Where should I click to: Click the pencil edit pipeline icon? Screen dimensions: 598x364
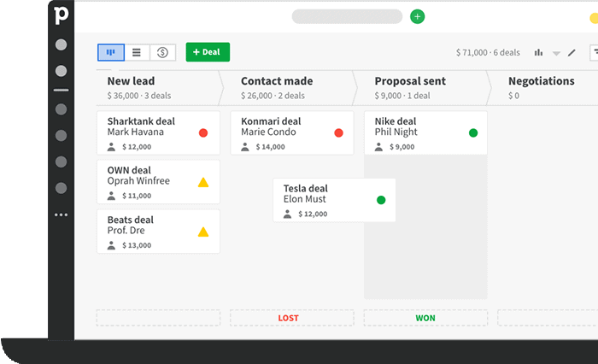(x=572, y=52)
